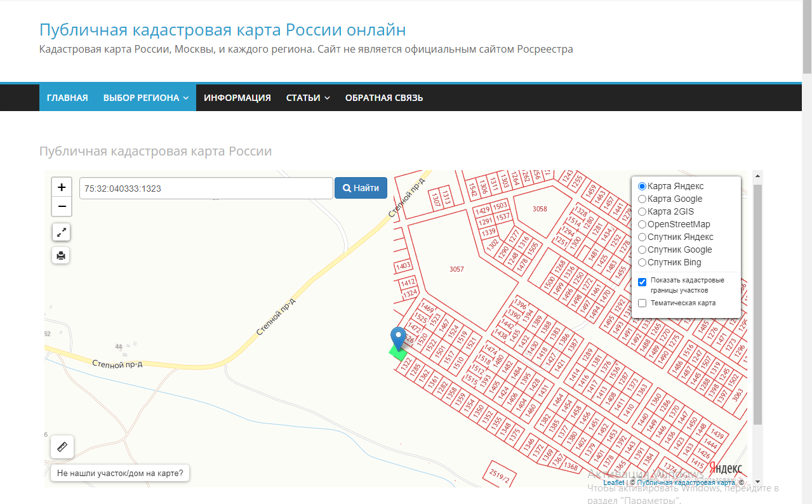
Task: Focus the cadastral number search field
Action: coord(206,189)
